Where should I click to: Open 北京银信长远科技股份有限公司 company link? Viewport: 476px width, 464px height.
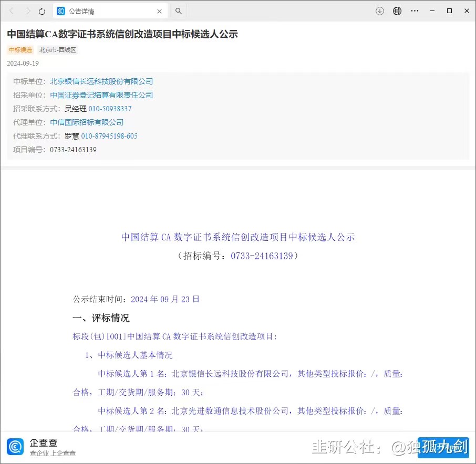click(101, 81)
